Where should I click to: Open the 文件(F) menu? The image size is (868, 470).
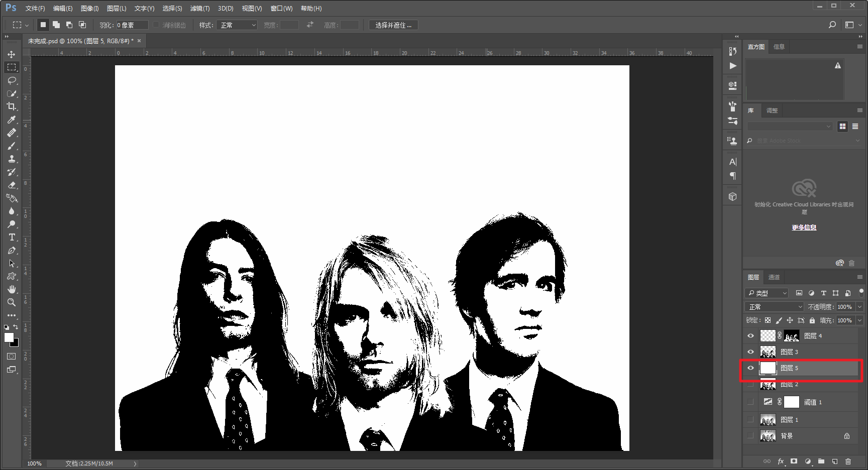[35, 9]
